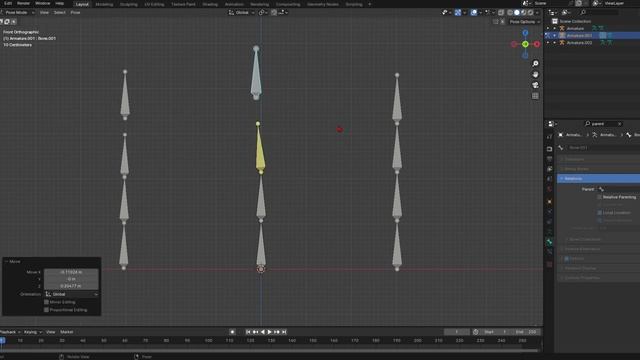Click the red X axis gizmo ball
640x360 pixels.
click(537, 44)
